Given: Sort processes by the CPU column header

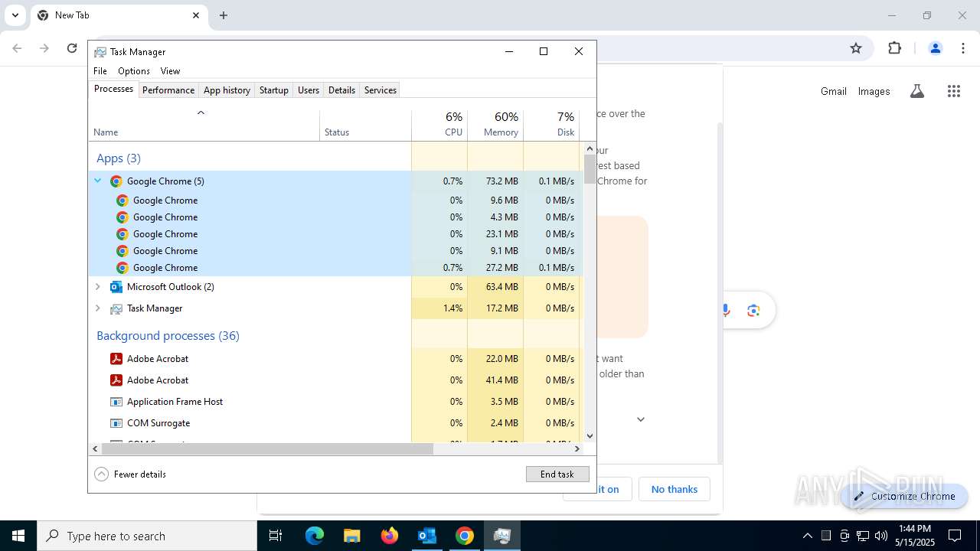Looking at the screenshot, I should tap(439, 125).
